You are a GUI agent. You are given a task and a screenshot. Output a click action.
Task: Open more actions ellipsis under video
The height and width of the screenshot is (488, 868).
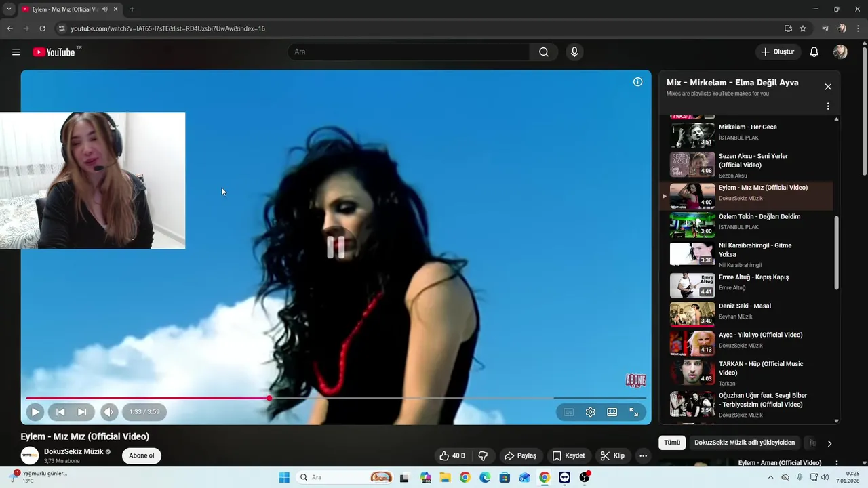click(x=643, y=455)
